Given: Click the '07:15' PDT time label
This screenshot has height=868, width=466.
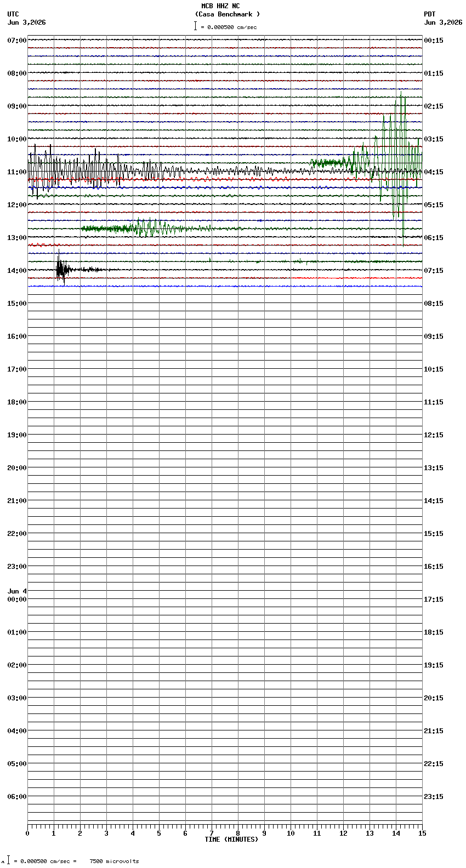Looking at the screenshot, I should coord(434,271).
